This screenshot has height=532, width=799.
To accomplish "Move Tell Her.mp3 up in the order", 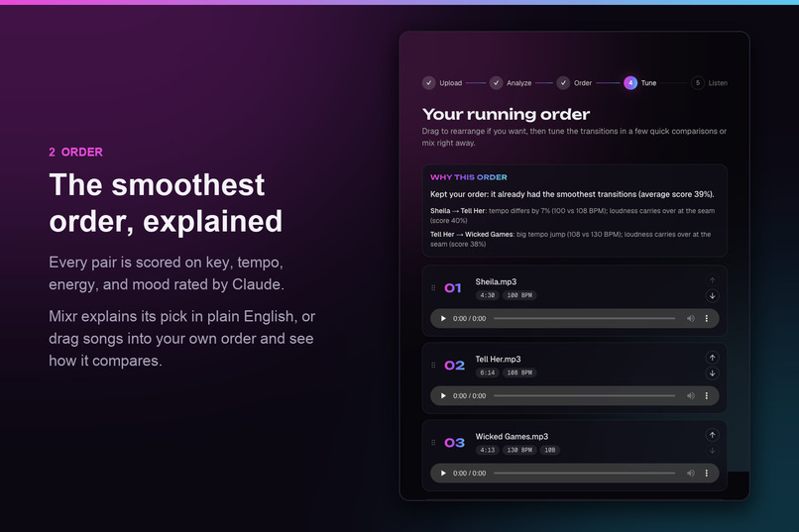I will (712, 358).
